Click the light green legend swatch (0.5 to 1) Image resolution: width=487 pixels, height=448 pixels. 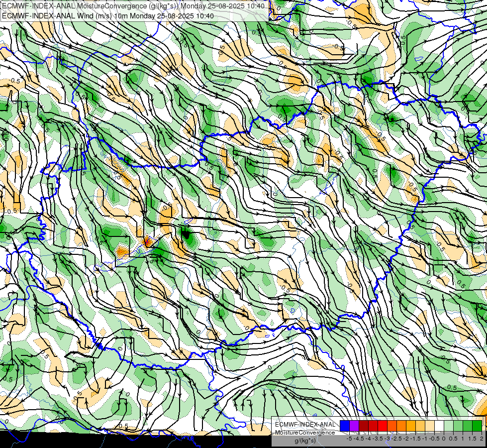pos(458,426)
